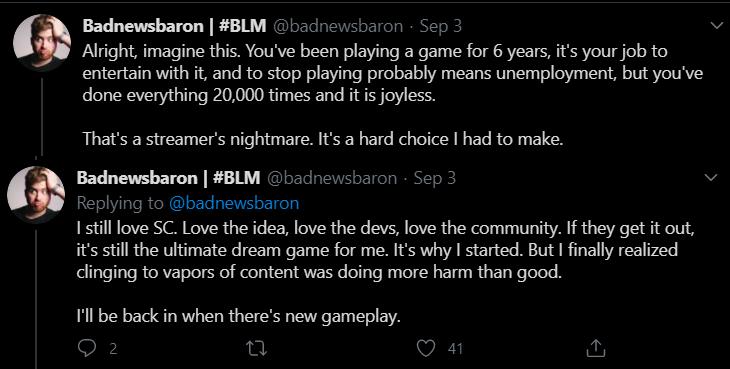This screenshot has height=369, width=730.
Task: Open the second tweet's Sep 3 timestamp
Action: (434, 178)
